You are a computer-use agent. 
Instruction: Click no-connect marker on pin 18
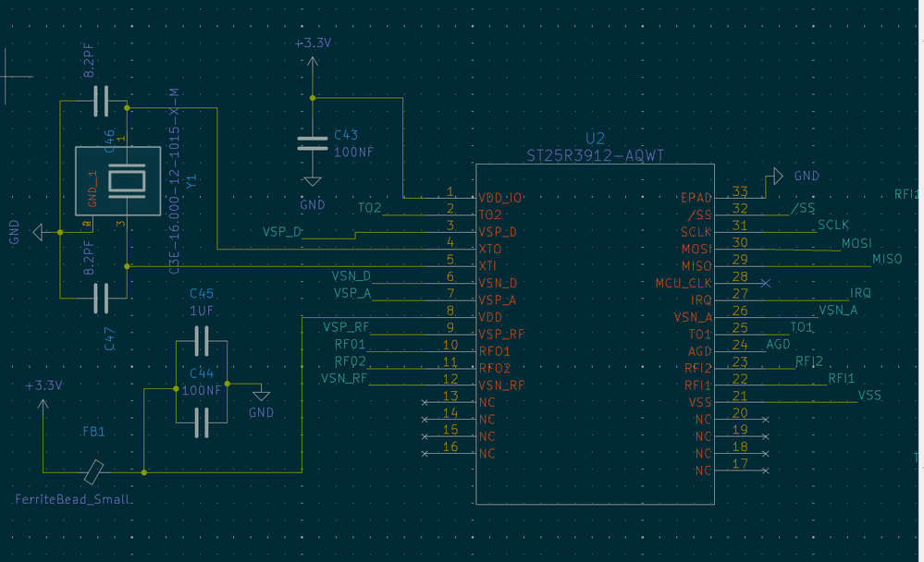pyautogui.click(x=766, y=454)
